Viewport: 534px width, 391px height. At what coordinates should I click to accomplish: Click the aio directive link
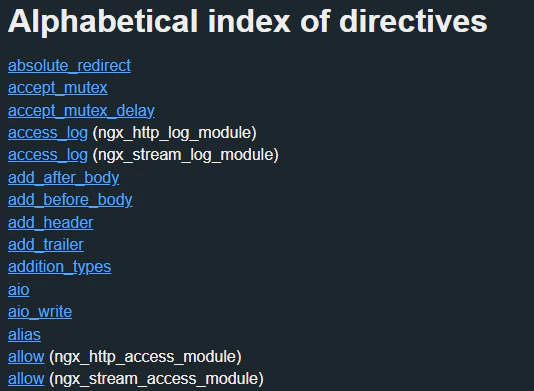[18, 290]
